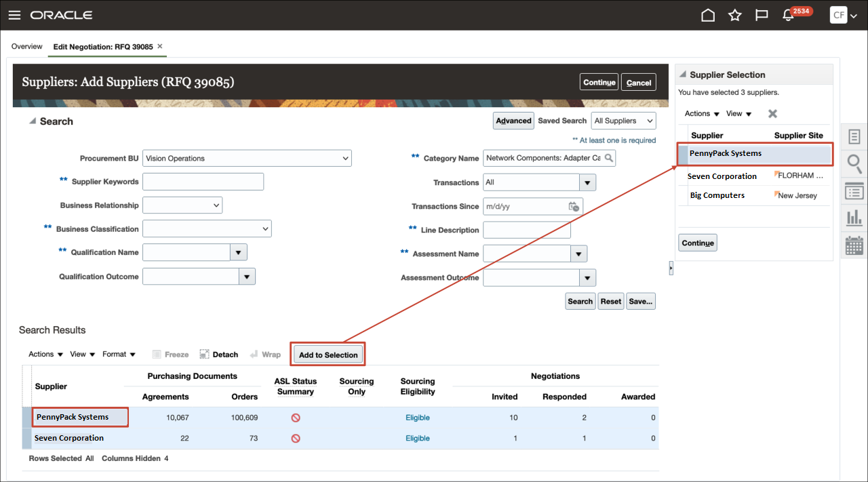Open Qualification Outcome dropdown arrow
The width and height of the screenshot is (868, 482).
247,277
